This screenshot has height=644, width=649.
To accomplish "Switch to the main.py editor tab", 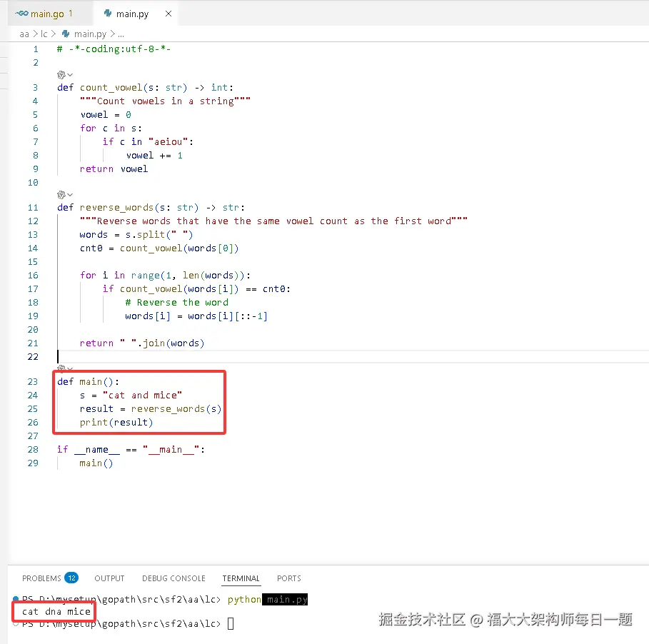I will (136, 14).
